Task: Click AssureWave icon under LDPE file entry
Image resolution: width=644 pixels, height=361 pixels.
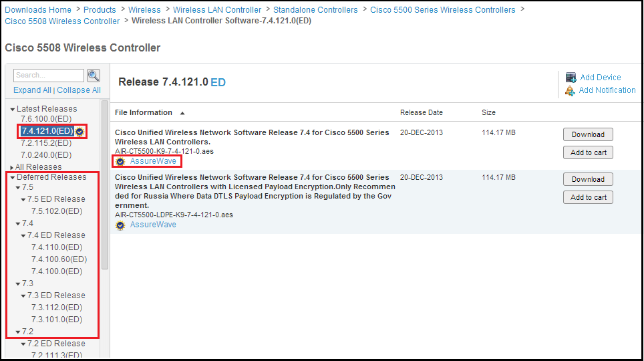Action: (x=120, y=225)
